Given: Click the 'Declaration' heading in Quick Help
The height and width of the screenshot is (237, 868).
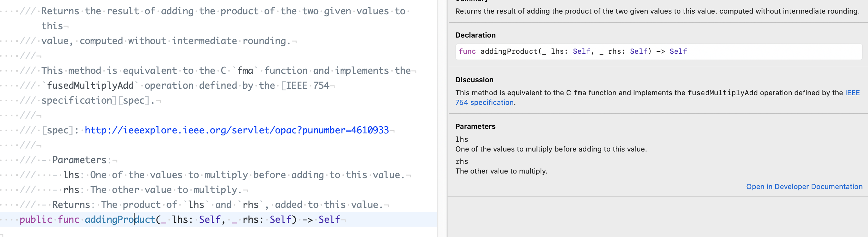Looking at the screenshot, I should (x=475, y=35).
